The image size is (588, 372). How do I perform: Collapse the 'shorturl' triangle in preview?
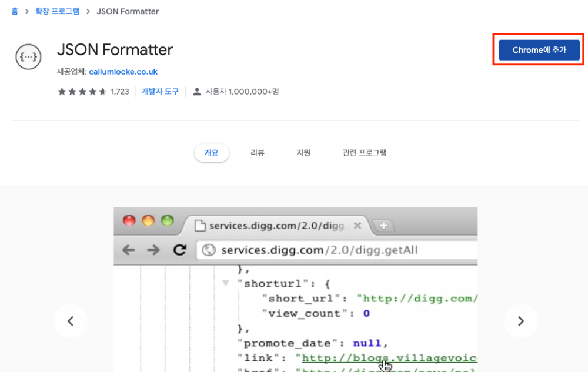(225, 283)
